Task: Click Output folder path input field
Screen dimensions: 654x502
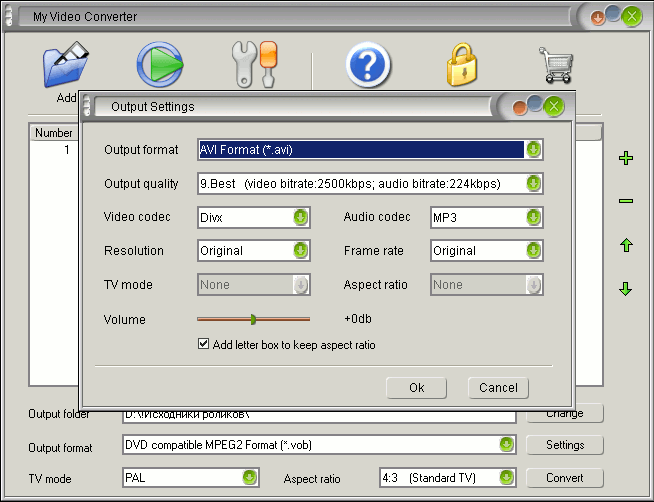Action: [319, 416]
